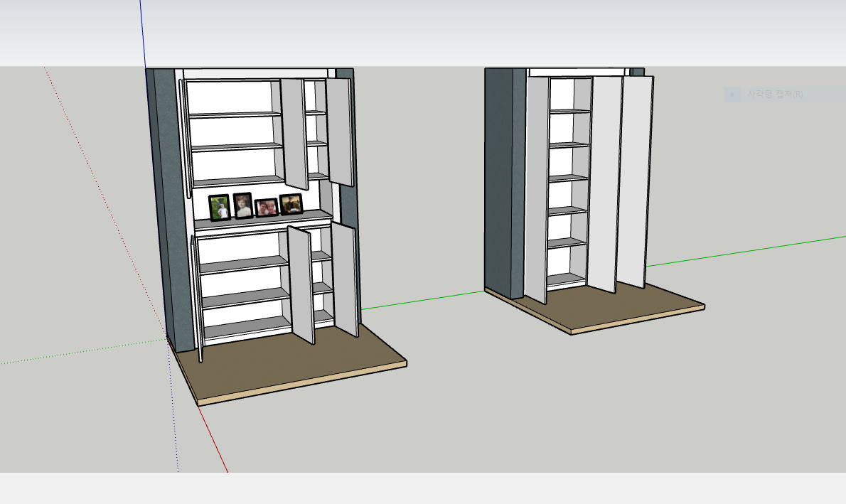Select the short third photo frame showing two faces
Image resolution: width=846 pixels, height=504 pixels.
(x=266, y=208)
